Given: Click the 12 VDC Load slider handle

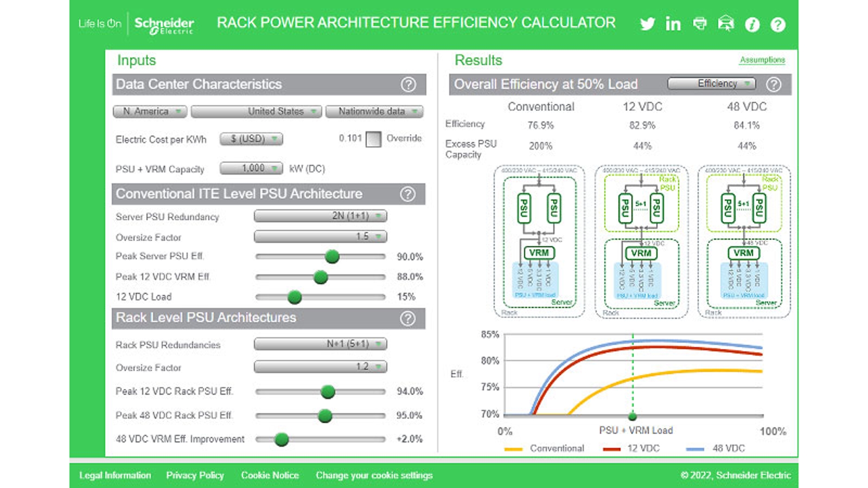Looking at the screenshot, I should click(295, 297).
